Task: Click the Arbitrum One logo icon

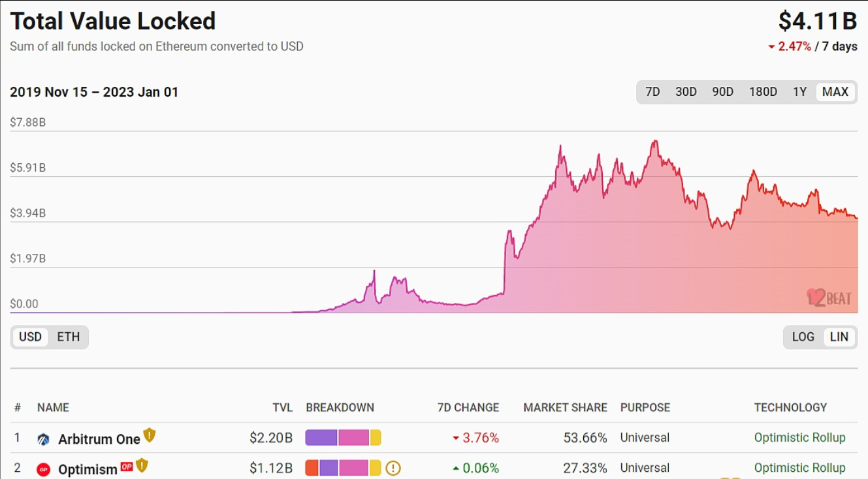Action: pyautogui.click(x=44, y=439)
